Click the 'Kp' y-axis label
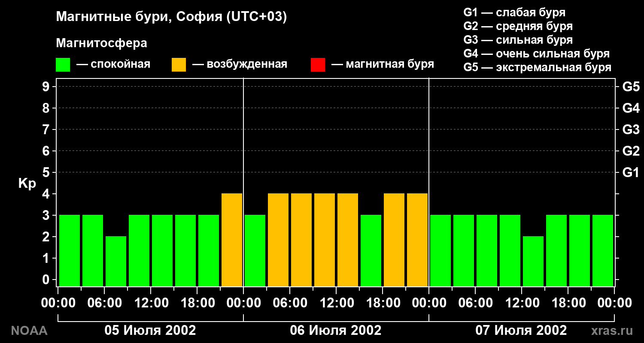Viewport: 644px width, 343px height. pyautogui.click(x=27, y=184)
